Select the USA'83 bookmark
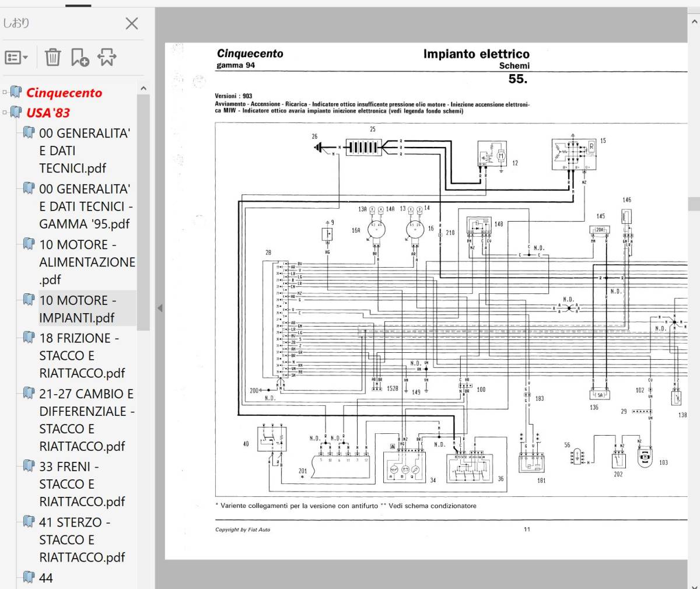Image resolution: width=700 pixels, height=589 pixels. click(x=48, y=113)
